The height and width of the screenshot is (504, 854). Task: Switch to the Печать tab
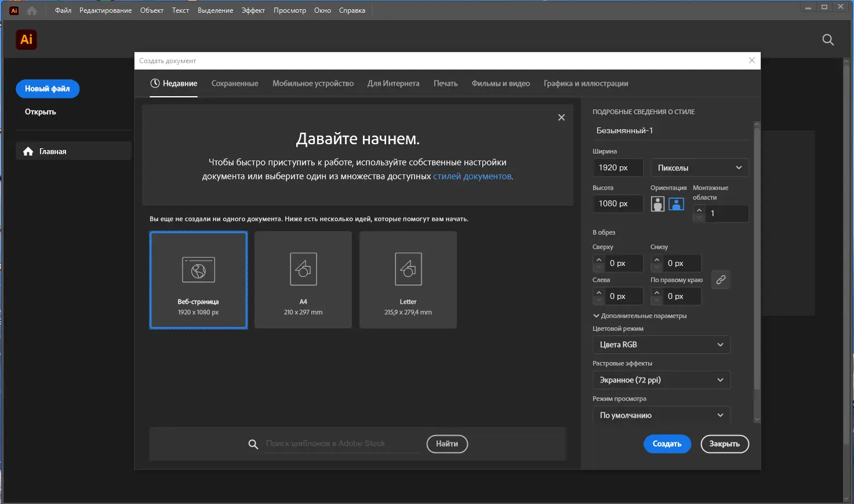445,83
